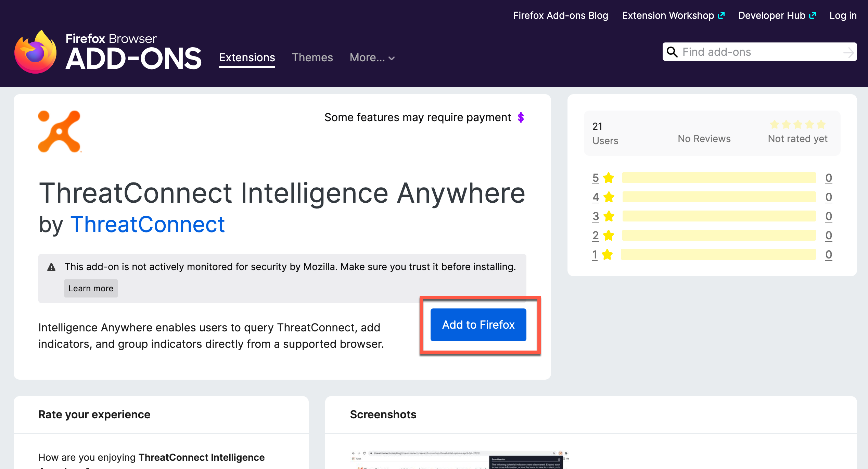
Task: Click the star next to 3 rating
Action: (x=609, y=216)
